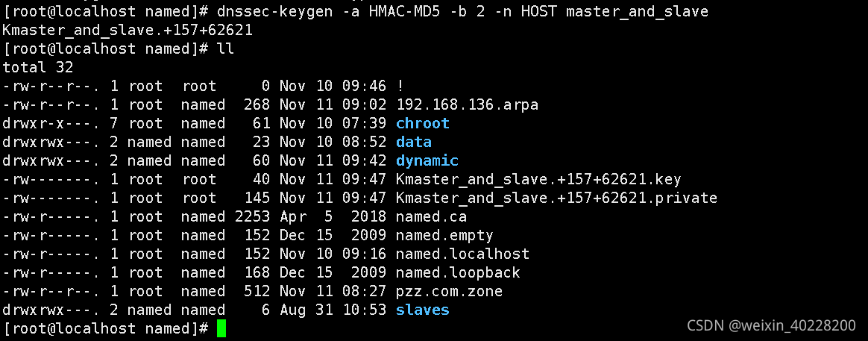Click the last [root@localhost named]# prompt
This screenshot has height=341, width=868.
point(105,328)
